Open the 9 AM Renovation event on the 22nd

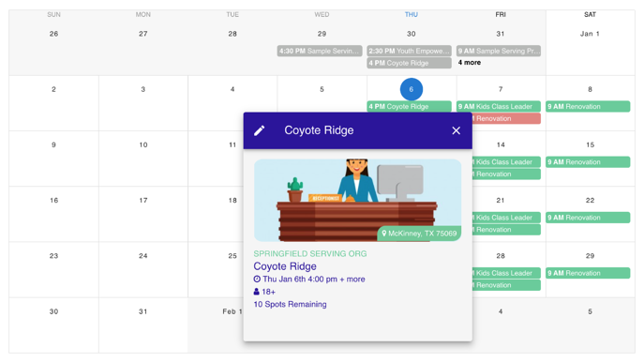coord(588,218)
